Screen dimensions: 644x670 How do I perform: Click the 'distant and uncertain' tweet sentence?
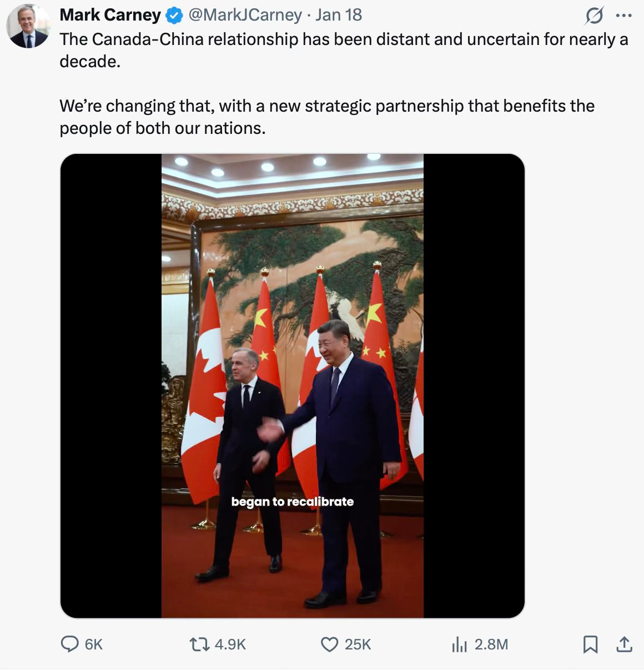(344, 50)
